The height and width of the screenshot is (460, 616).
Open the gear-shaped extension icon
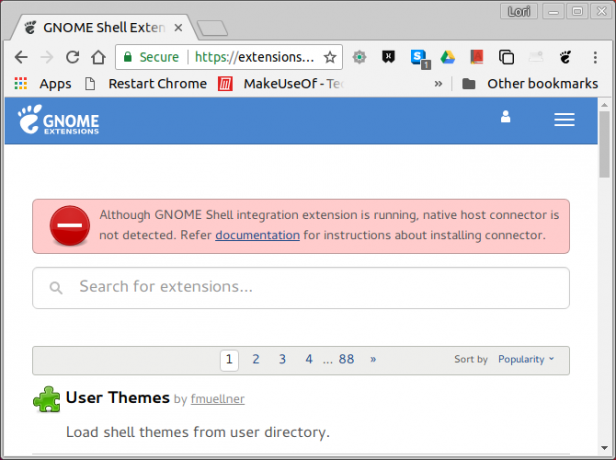[359, 57]
